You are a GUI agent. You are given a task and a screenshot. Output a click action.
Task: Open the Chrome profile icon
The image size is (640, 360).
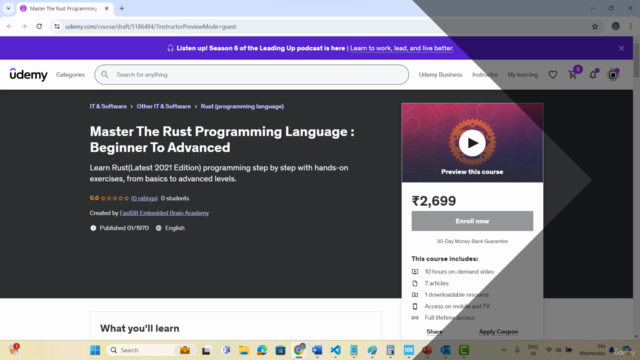click(616, 27)
